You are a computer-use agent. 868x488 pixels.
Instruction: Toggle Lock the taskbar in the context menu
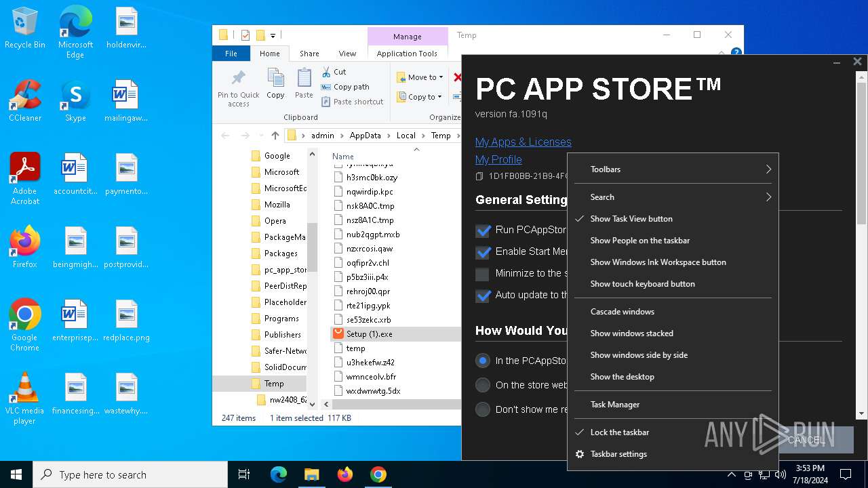click(x=673, y=432)
